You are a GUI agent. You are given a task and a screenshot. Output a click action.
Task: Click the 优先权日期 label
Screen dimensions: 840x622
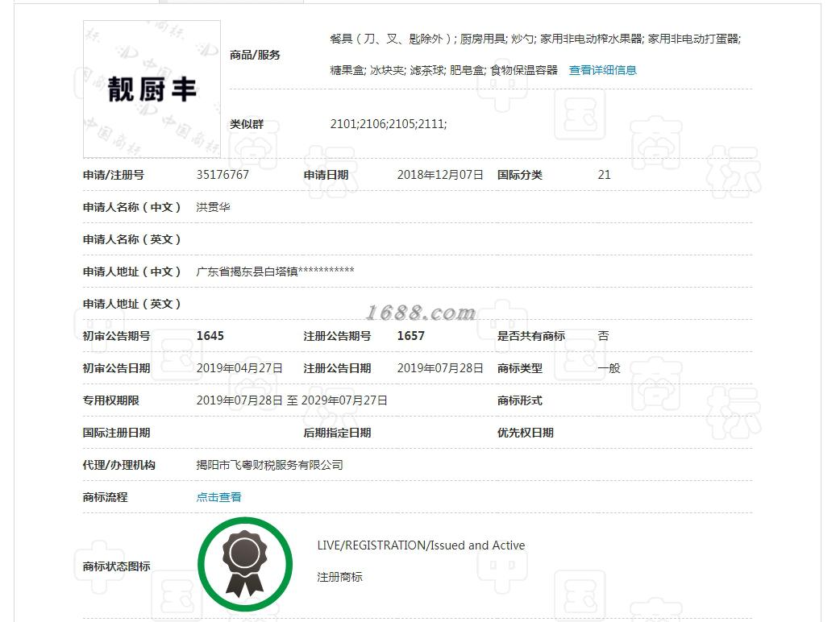pos(525,433)
